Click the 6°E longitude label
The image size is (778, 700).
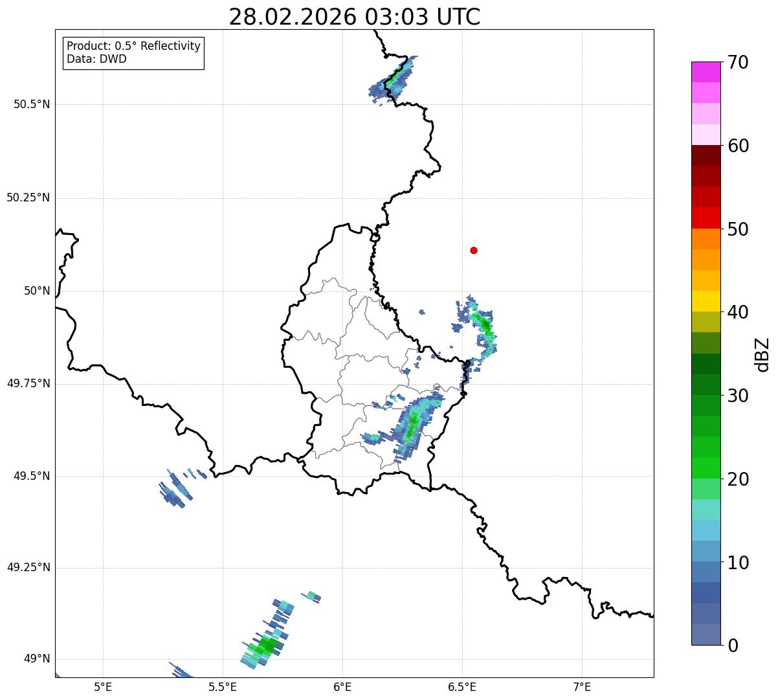click(x=342, y=686)
